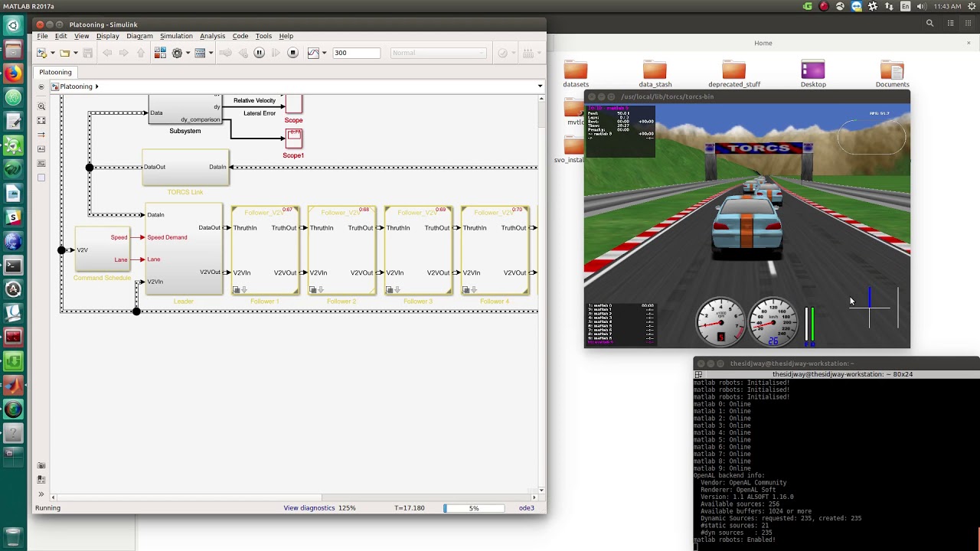Screen dimensions: 980x551
Task: Open the Analysis menu
Action: click(212, 36)
